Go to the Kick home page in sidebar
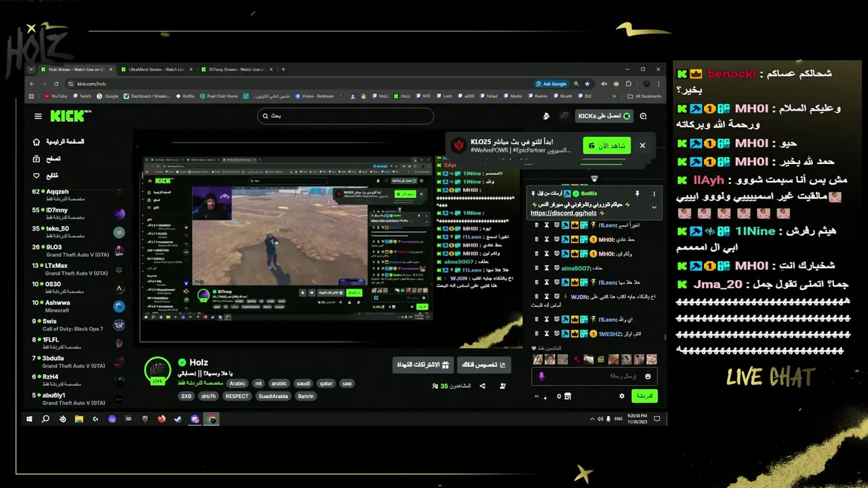The width and height of the screenshot is (868, 488). [x=59, y=142]
